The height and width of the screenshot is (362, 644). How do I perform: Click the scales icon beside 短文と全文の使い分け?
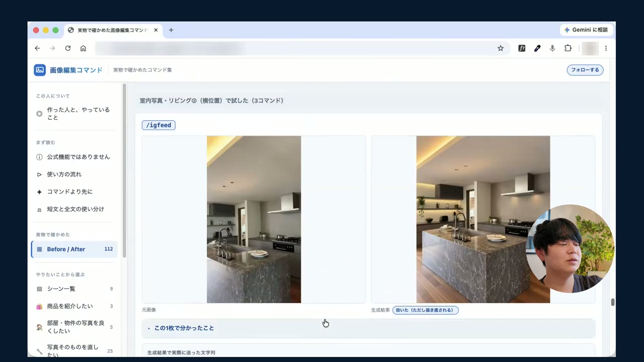(x=39, y=210)
